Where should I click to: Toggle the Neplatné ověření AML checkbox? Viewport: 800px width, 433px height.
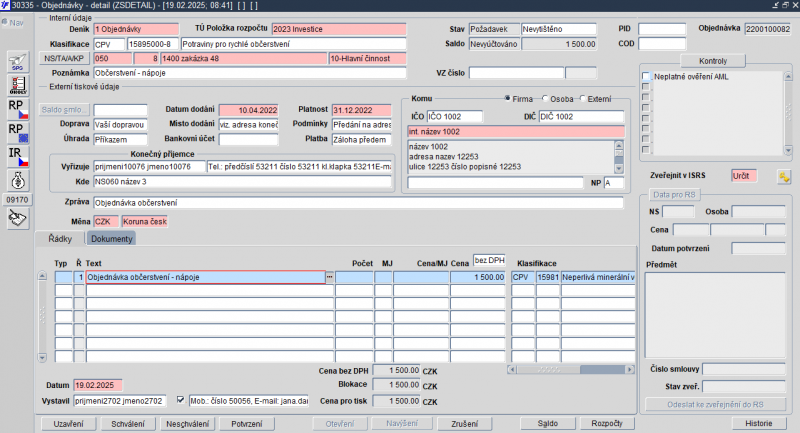click(646, 77)
